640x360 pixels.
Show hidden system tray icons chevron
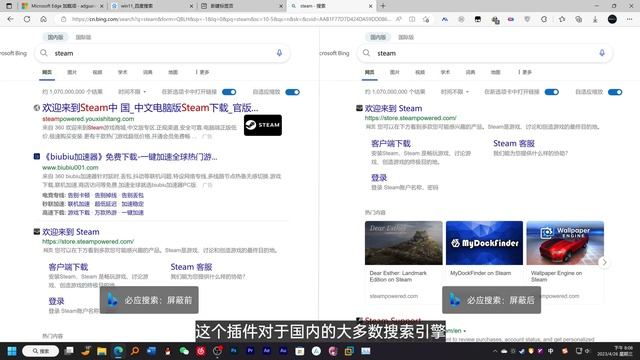coord(495,351)
